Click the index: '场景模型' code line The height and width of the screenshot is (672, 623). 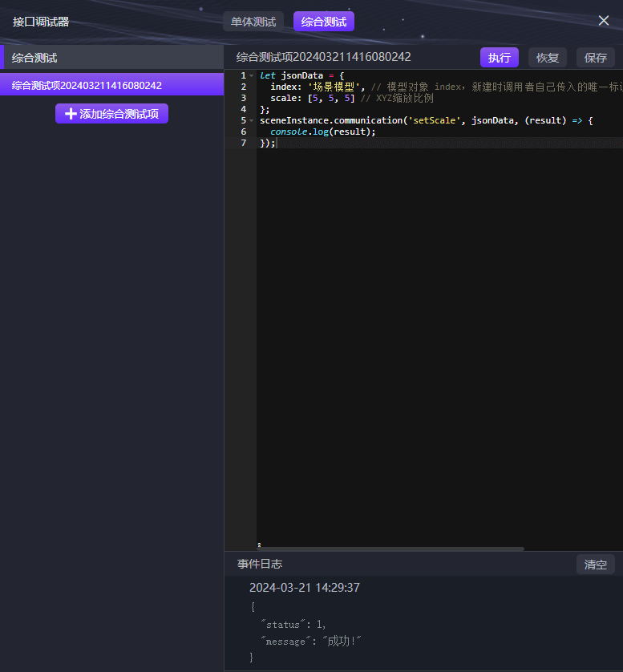[318, 87]
